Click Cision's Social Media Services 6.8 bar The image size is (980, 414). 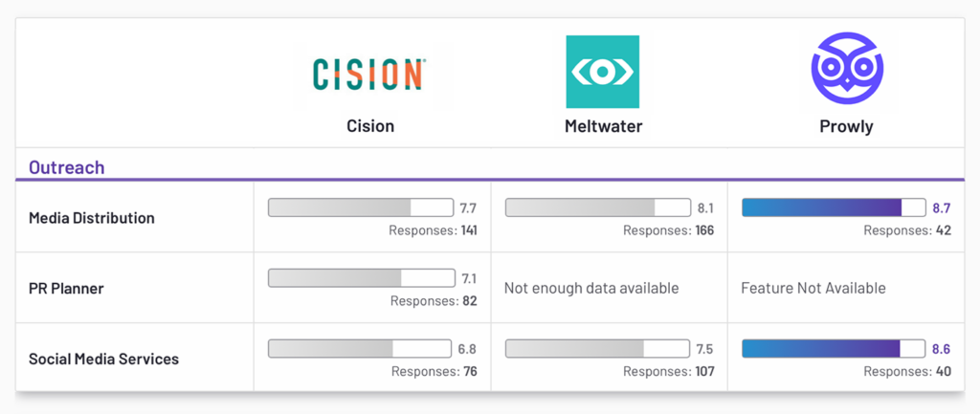[x=361, y=349]
